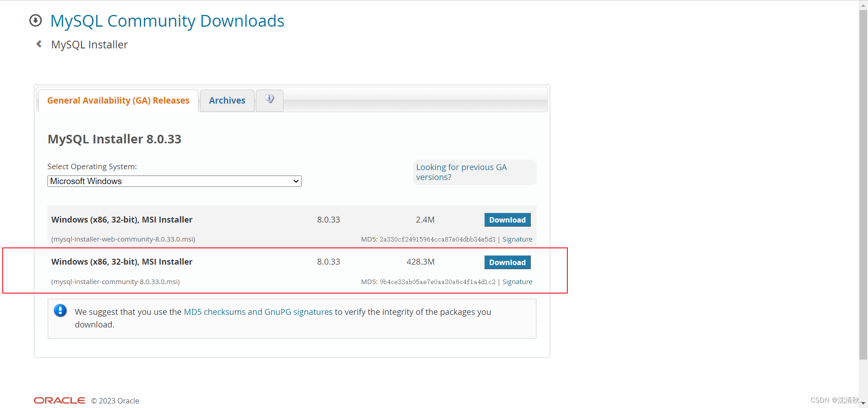Switch to the Archives tab

coord(227,100)
